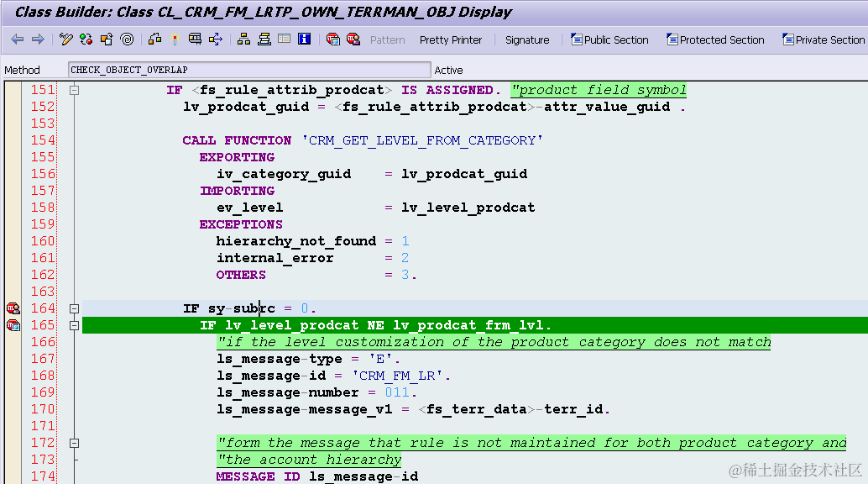Viewport: 868px width, 484px height.
Task: Collapse the IF block at line 165
Action: click(x=74, y=325)
